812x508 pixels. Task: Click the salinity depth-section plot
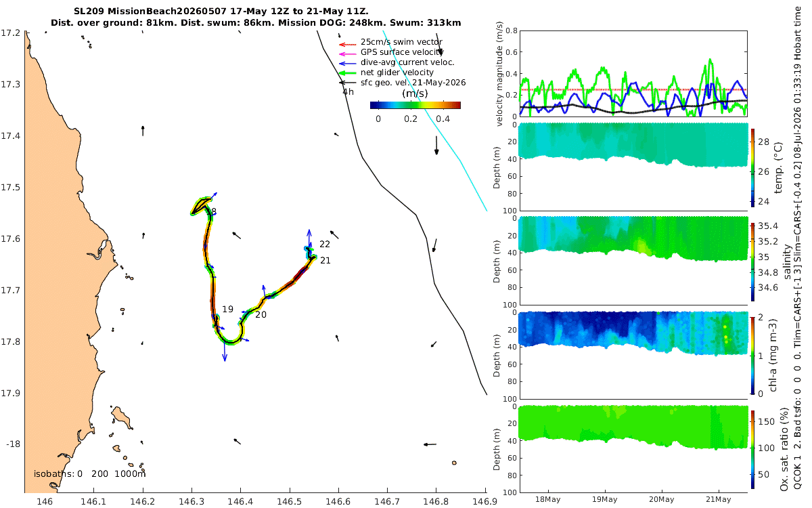coord(633,261)
